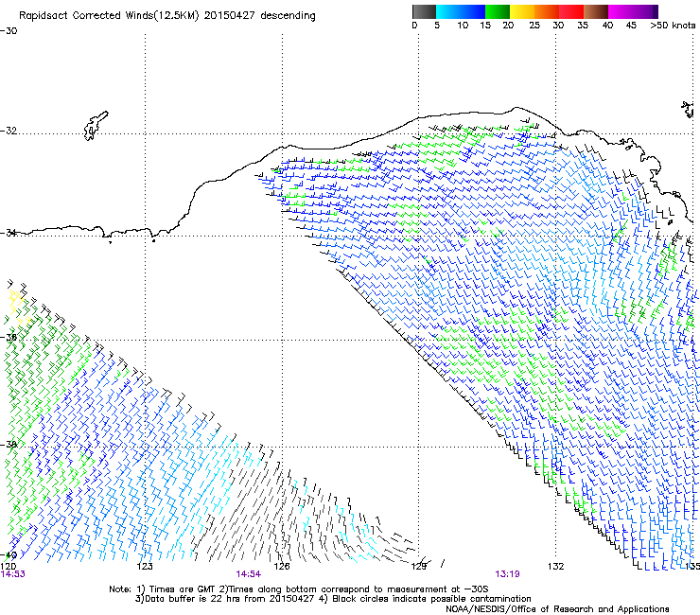Click the purple time label '14:53'
This screenshot has width=700, height=615.
click(12, 574)
